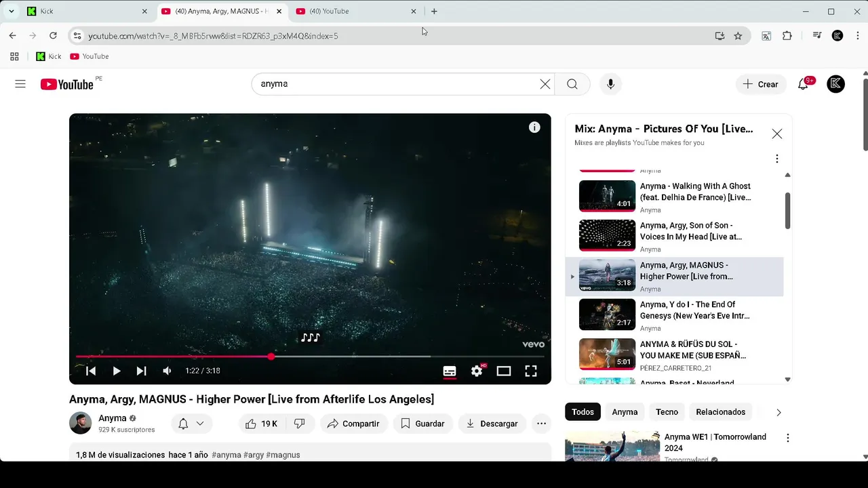Screen dimensions: 868x488
Task: Show video info card icon
Action: (x=534, y=127)
